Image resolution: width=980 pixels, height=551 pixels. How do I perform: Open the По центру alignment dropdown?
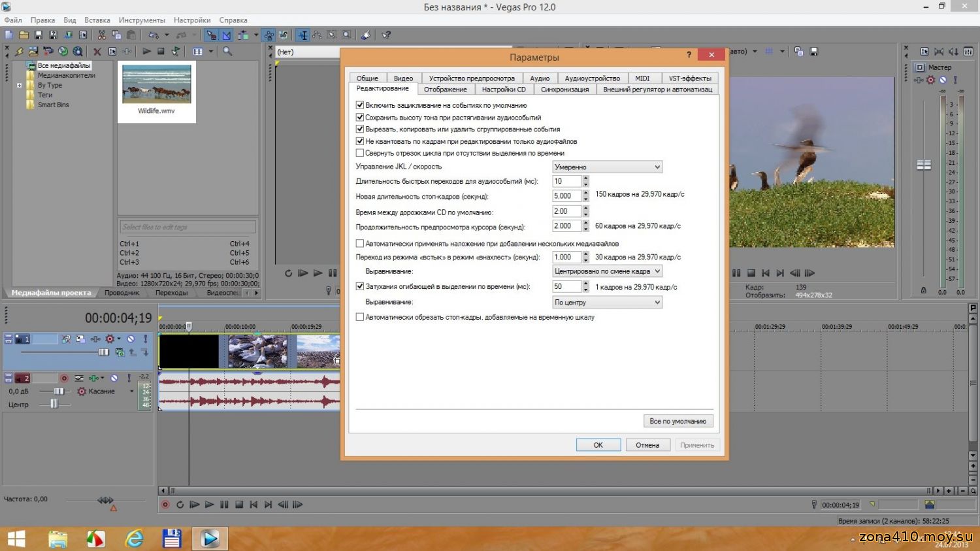[x=607, y=303]
